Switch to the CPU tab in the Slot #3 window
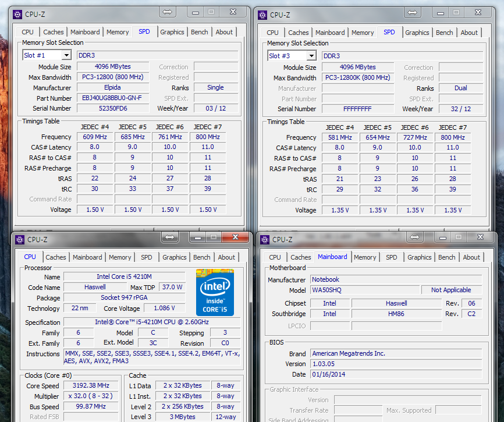The width and height of the screenshot is (504, 422). click(x=272, y=33)
